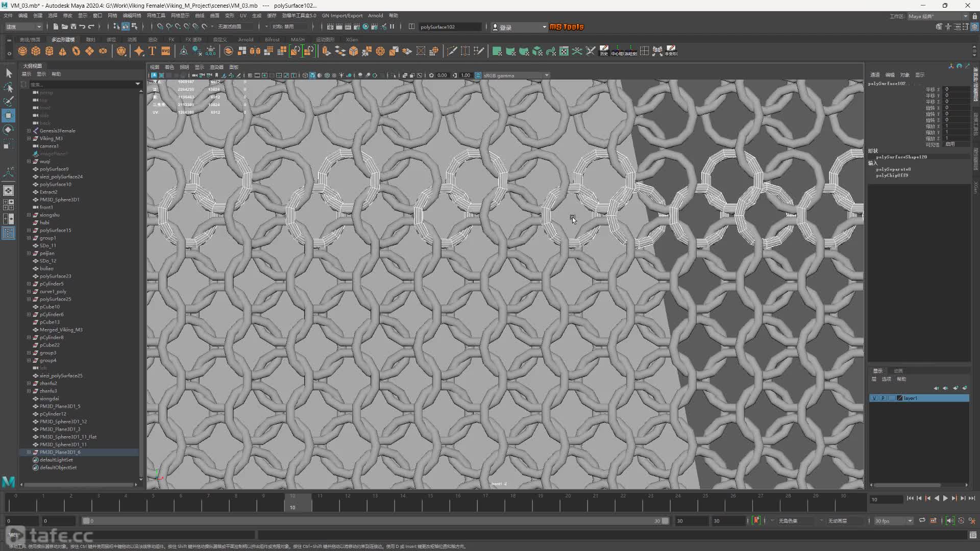Image resolution: width=980 pixels, height=551 pixels.
Task: Create a polygon cylinder from the shelf
Action: (x=49, y=51)
